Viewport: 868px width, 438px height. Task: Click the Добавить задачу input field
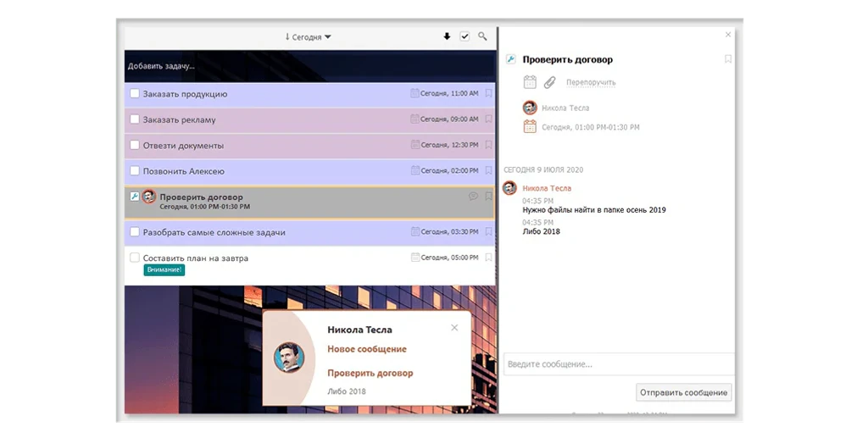(310, 66)
